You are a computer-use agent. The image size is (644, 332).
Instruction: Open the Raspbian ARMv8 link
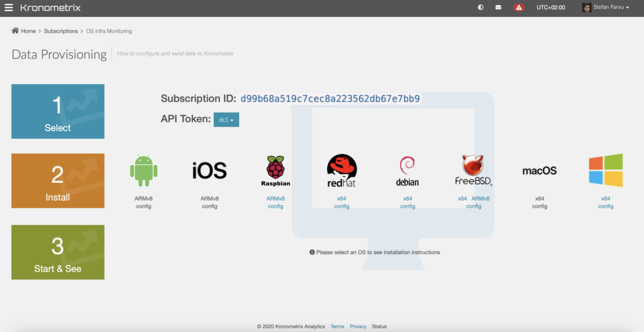(x=275, y=199)
